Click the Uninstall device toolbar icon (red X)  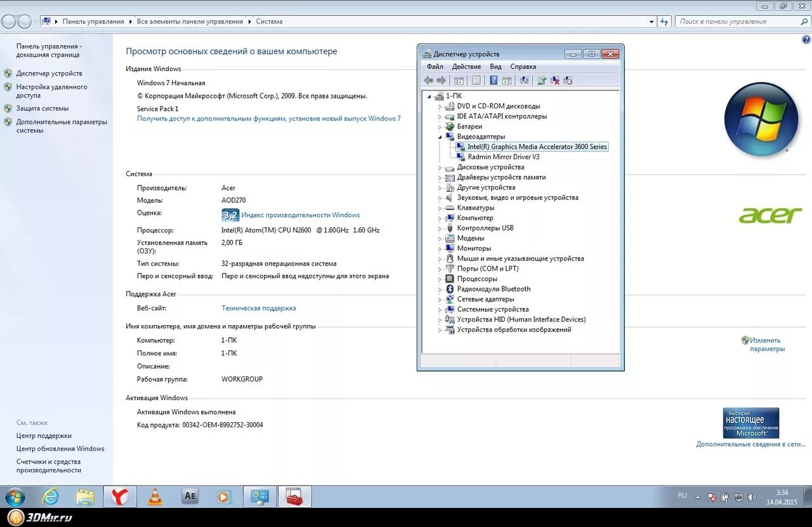555,80
